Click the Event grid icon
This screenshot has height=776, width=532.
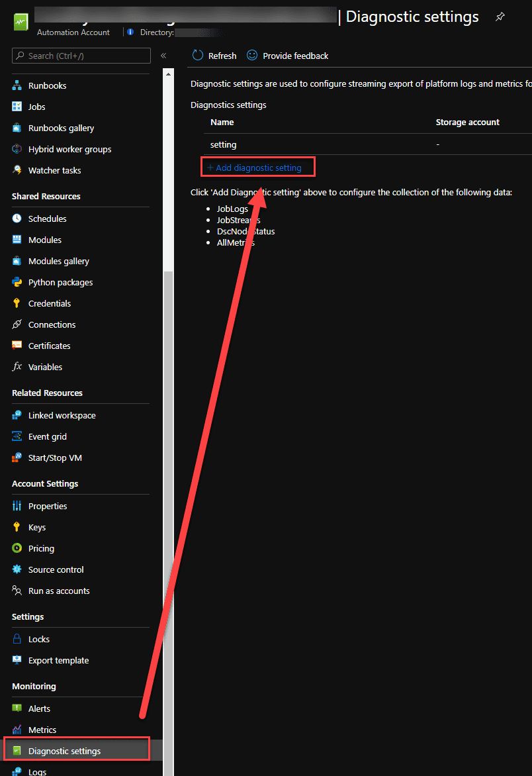point(17,436)
